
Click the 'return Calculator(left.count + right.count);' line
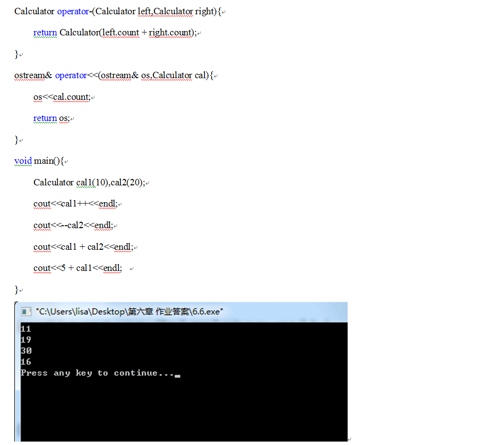(115, 33)
